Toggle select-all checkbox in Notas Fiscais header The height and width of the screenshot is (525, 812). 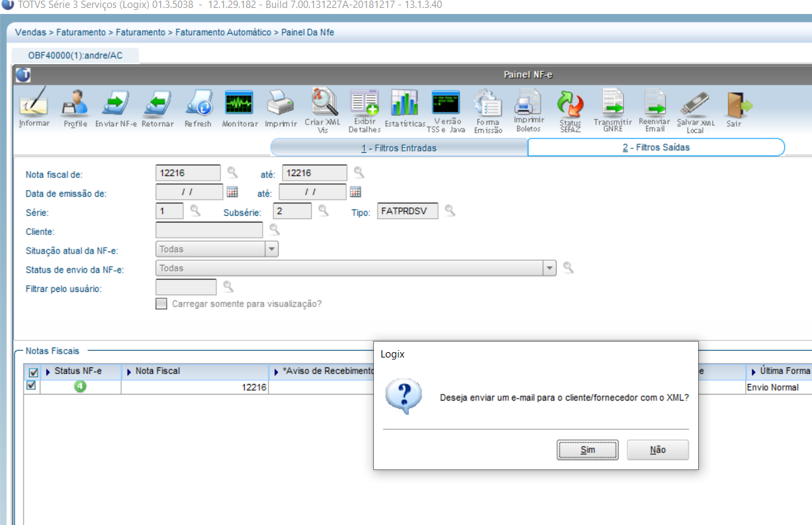click(x=33, y=373)
